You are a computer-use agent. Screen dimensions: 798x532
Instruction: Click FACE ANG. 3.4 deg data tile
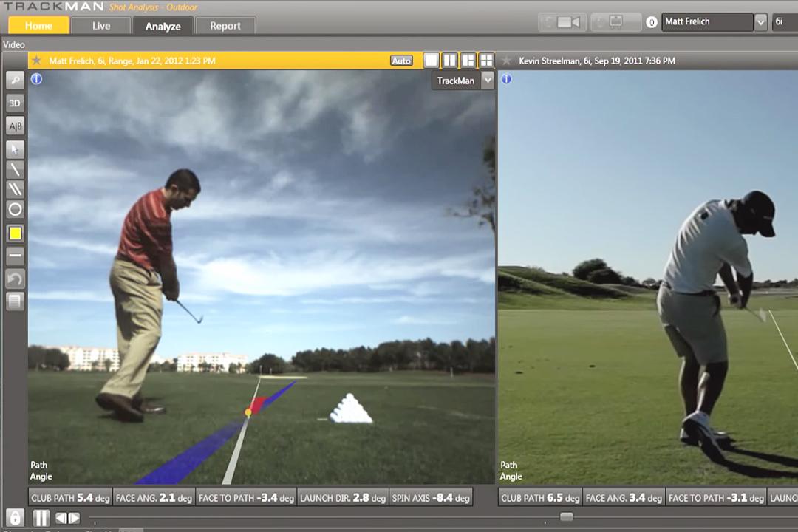[624, 498]
